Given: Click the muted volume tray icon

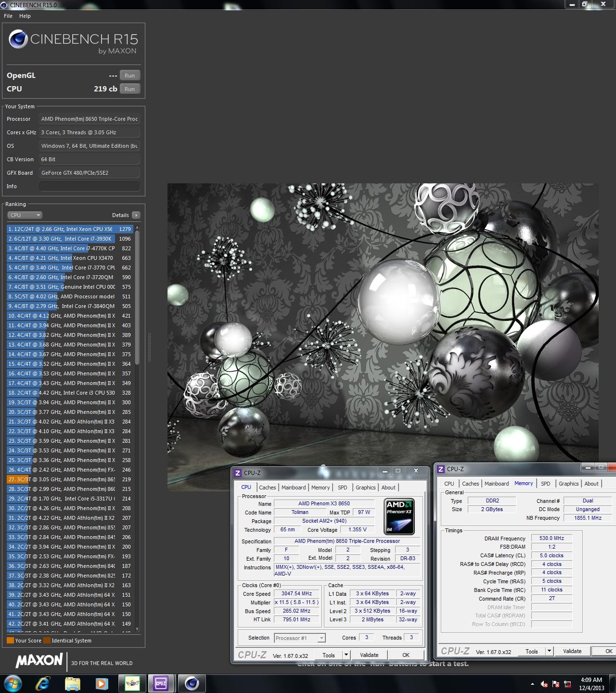Looking at the screenshot, I should (544, 684).
